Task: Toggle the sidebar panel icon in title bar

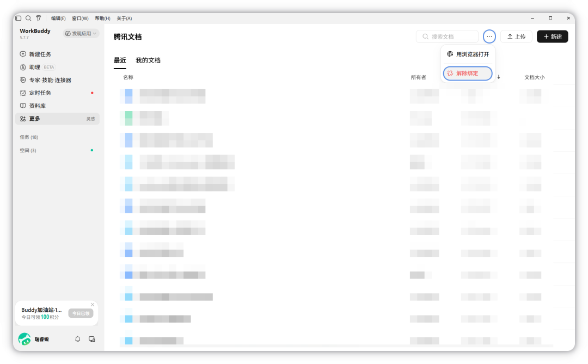Action: click(19, 18)
